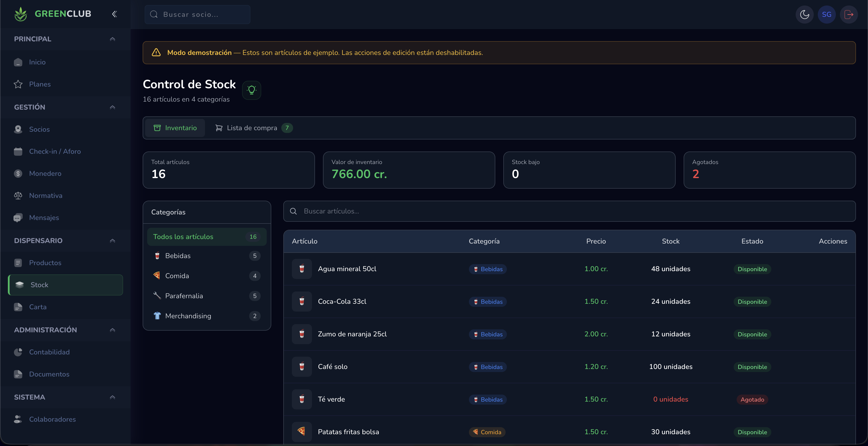Click the lightbulb icon next to Control de Stock

(251, 90)
